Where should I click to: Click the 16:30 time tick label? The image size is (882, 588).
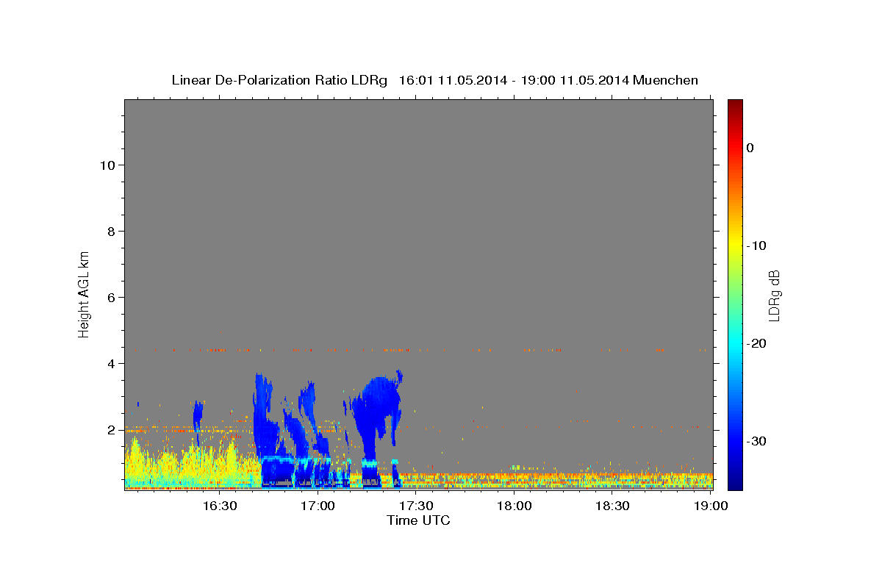tap(220, 506)
